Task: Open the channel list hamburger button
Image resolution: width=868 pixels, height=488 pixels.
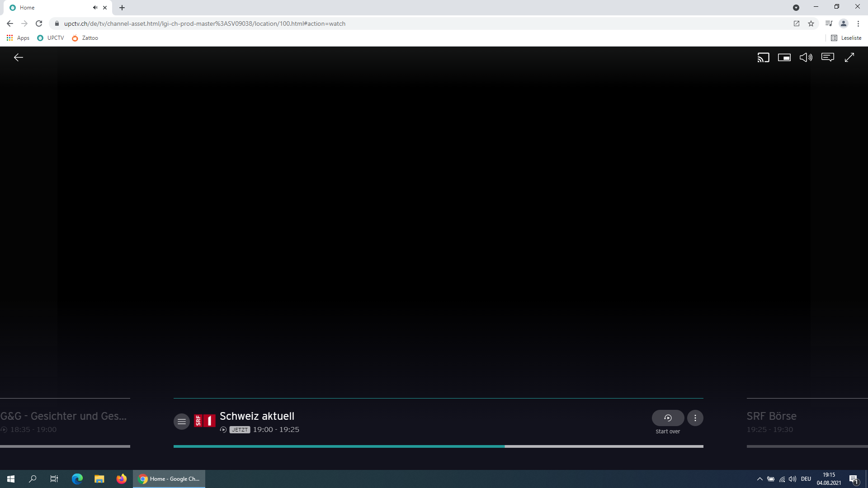Action: pos(182,422)
